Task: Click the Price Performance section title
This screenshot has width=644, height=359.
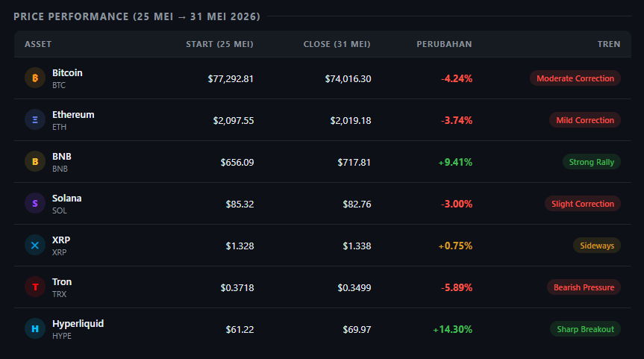Action: pos(137,17)
